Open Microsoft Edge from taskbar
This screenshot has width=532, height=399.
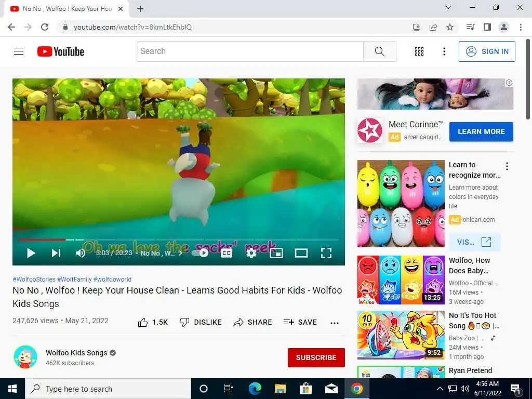tap(255, 389)
